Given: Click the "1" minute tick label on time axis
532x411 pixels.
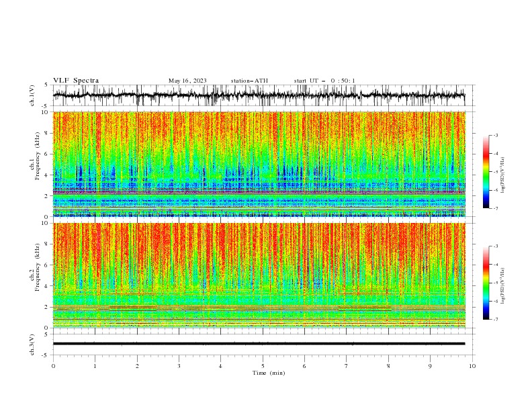Looking at the screenshot, I should (95, 366).
